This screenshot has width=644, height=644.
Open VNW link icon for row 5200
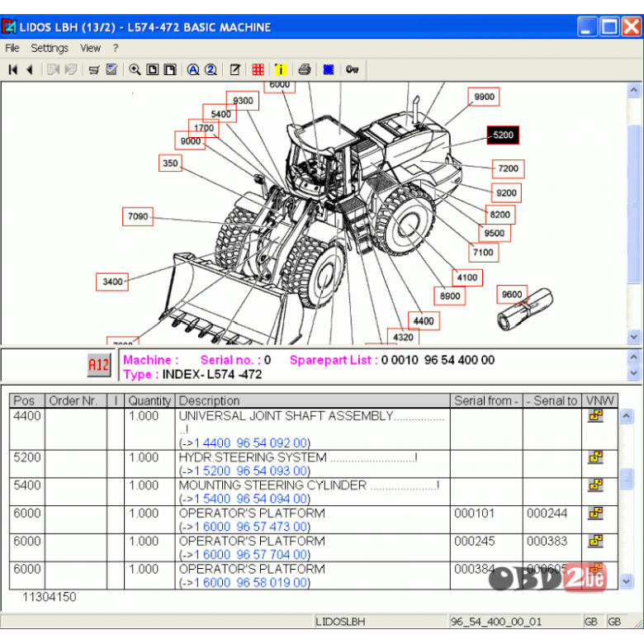[595, 457]
